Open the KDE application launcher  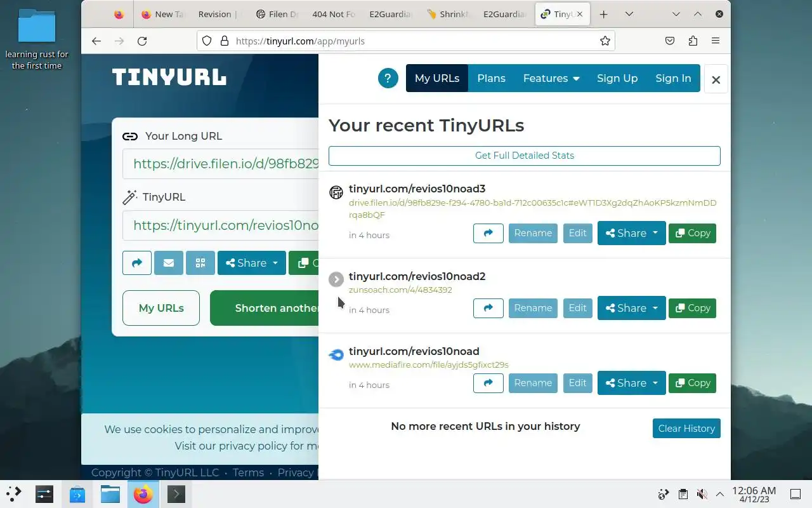14,493
